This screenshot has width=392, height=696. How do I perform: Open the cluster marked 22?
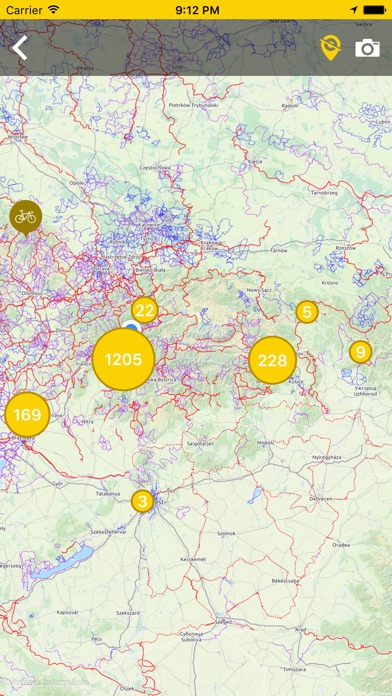click(x=145, y=311)
